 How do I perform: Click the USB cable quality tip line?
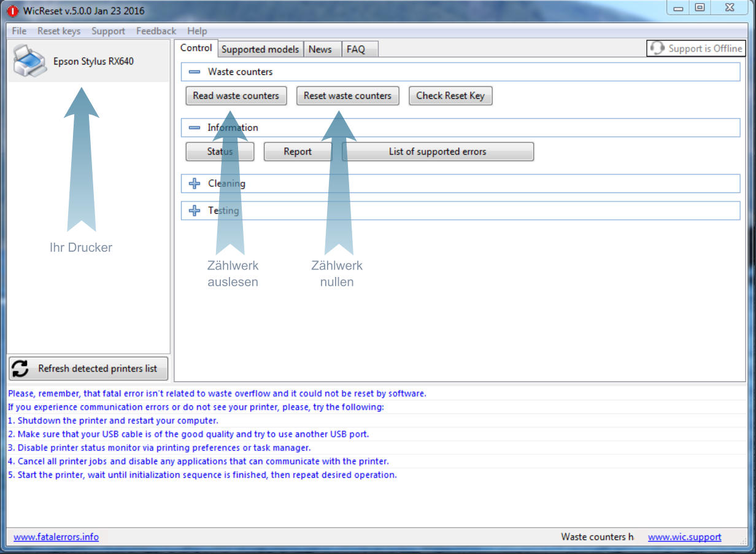click(x=188, y=434)
